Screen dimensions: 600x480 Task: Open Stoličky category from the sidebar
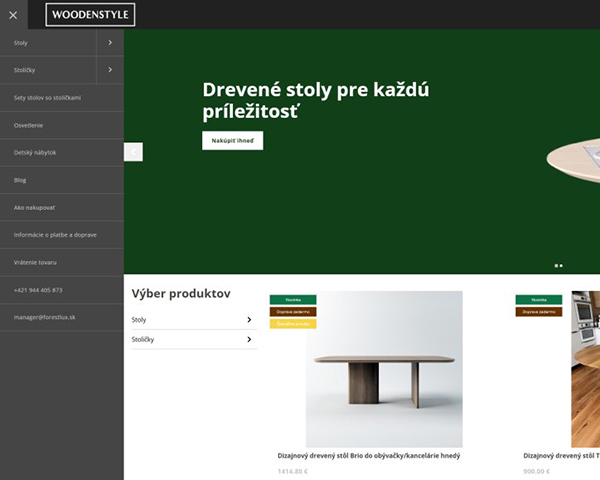click(24, 70)
